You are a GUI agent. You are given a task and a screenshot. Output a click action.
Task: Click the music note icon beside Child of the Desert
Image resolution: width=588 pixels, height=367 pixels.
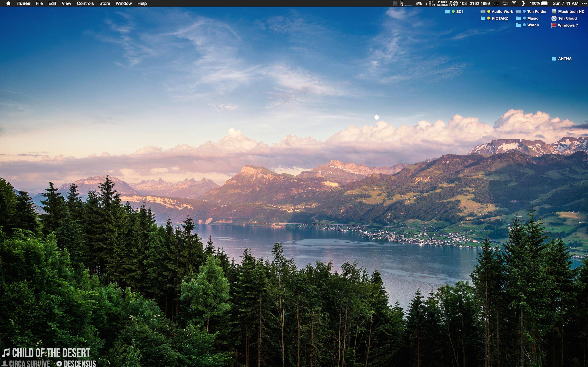click(x=7, y=353)
